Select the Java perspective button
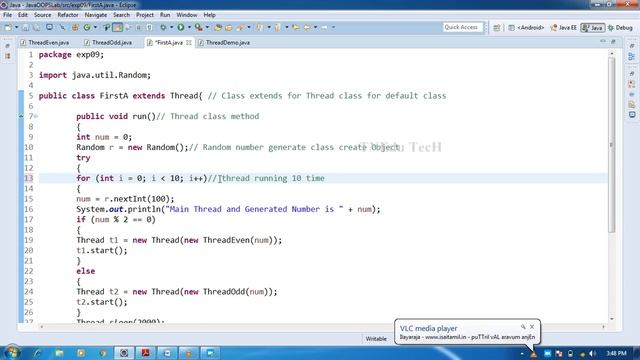The image size is (640, 360). (593, 28)
